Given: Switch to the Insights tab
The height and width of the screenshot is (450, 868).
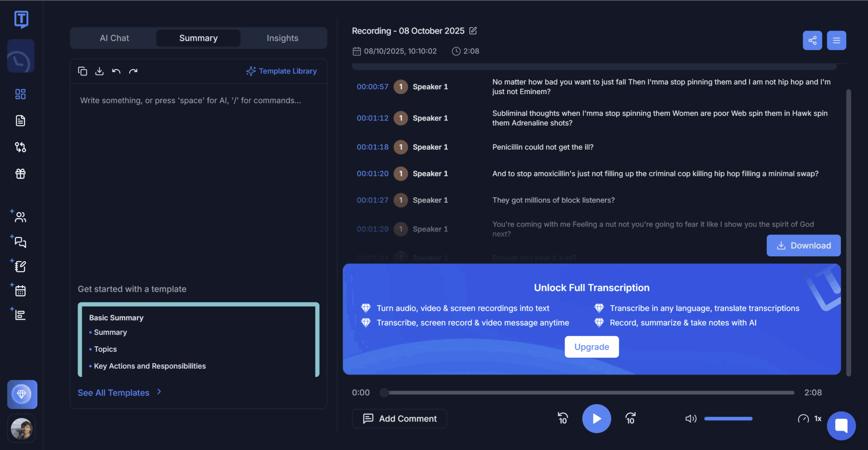Looking at the screenshot, I should point(282,38).
